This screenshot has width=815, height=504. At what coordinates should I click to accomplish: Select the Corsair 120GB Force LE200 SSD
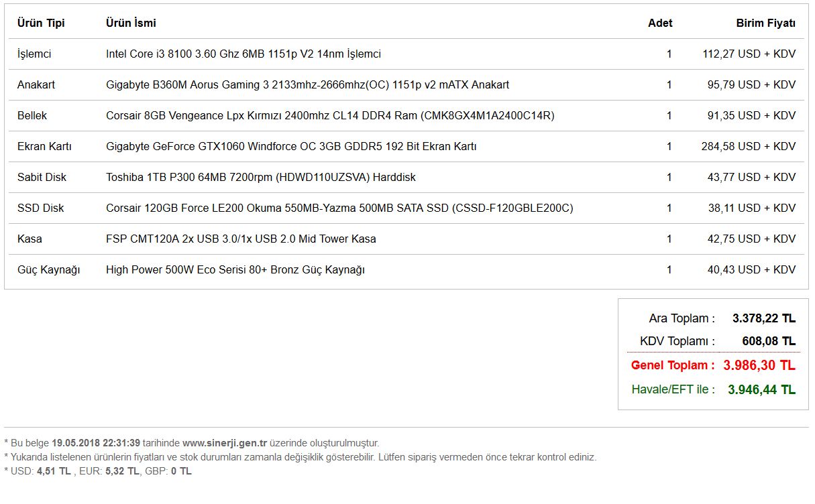tap(339, 208)
